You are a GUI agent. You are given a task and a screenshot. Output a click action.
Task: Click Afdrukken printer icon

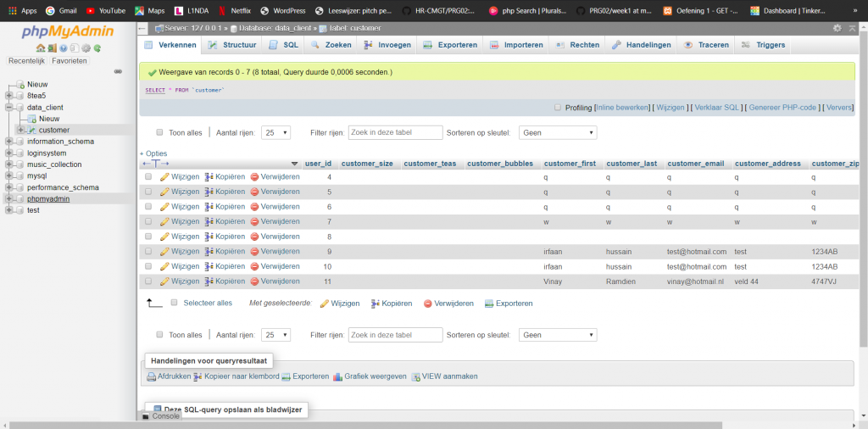[x=151, y=376]
